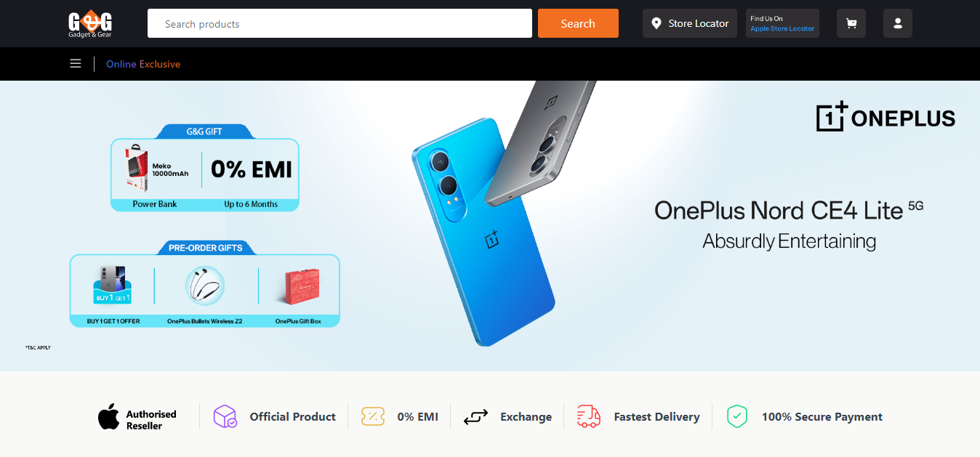This screenshot has height=457, width=980.
Task: Open the hamburger menu icon
Action: pos(76,64)
